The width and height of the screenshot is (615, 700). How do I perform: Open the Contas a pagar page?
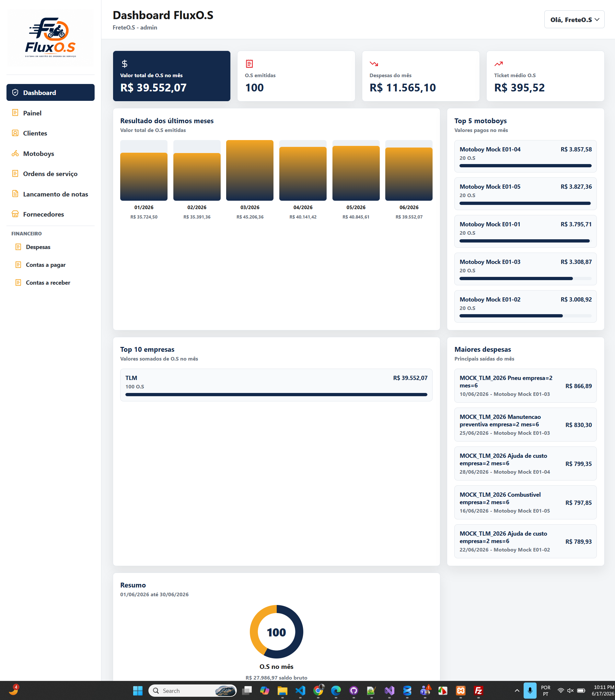pos(50,265)
